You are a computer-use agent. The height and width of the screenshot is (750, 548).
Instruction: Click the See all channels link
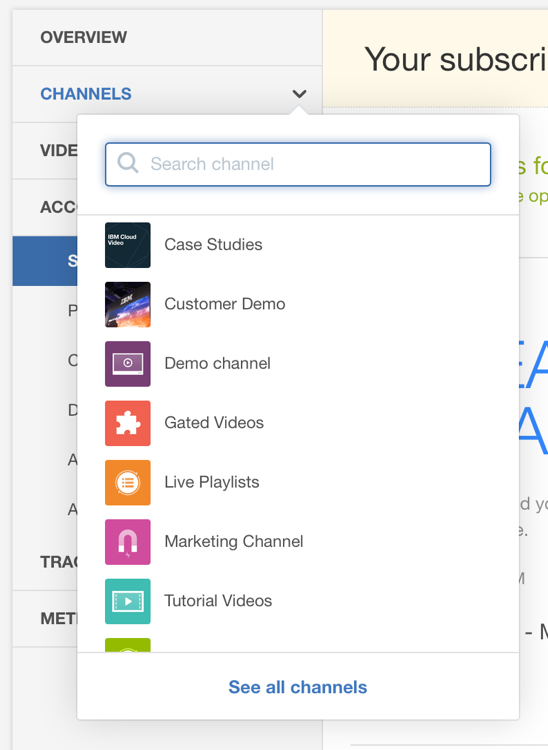click(x=297, y=687)
